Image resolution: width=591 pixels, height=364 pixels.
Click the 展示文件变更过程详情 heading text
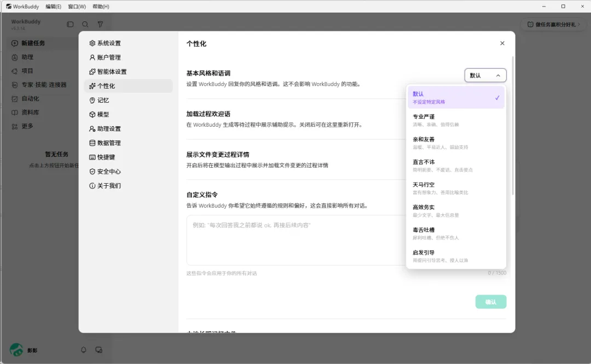(217, 155)
